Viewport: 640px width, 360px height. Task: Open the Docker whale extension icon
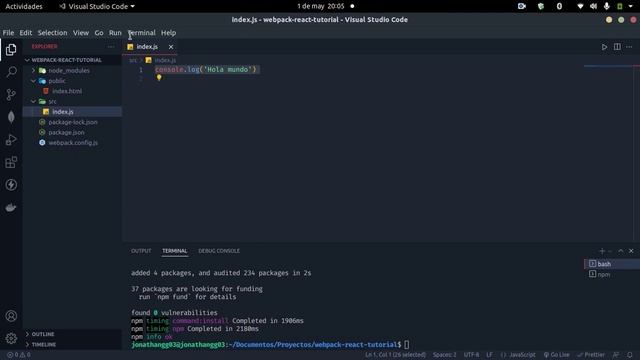[x=11, y=207]
